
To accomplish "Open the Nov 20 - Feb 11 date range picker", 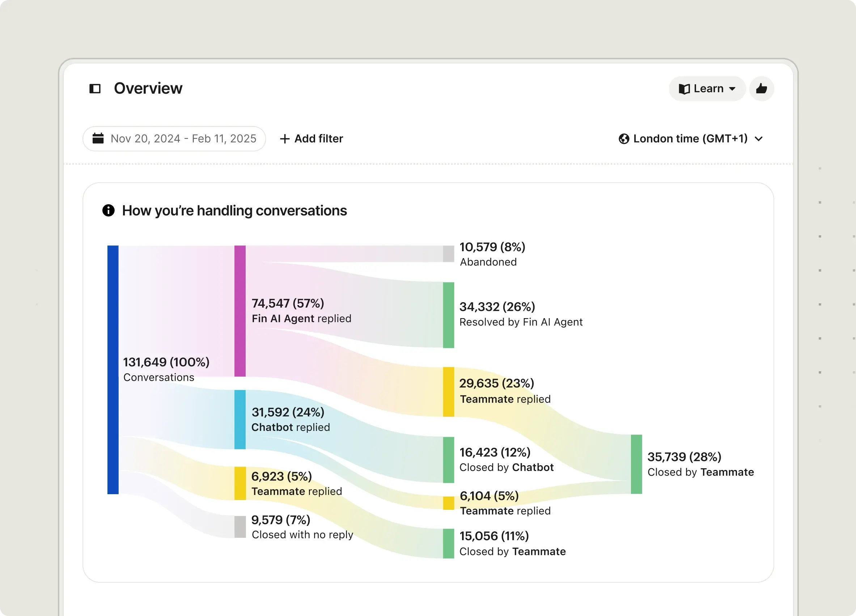I will (174, 138).
